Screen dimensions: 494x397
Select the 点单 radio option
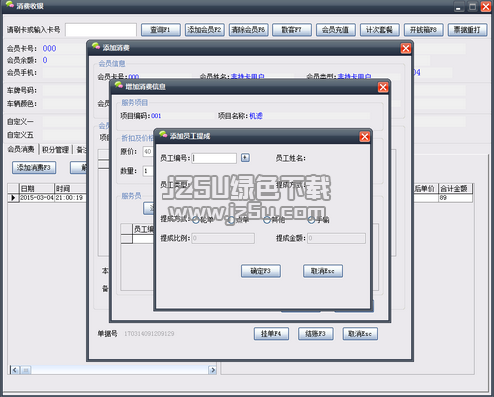(x=230, y=220)
